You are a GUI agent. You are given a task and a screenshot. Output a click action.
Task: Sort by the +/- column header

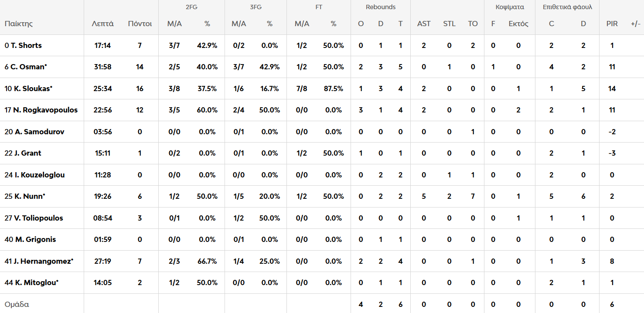pos(635,24)
